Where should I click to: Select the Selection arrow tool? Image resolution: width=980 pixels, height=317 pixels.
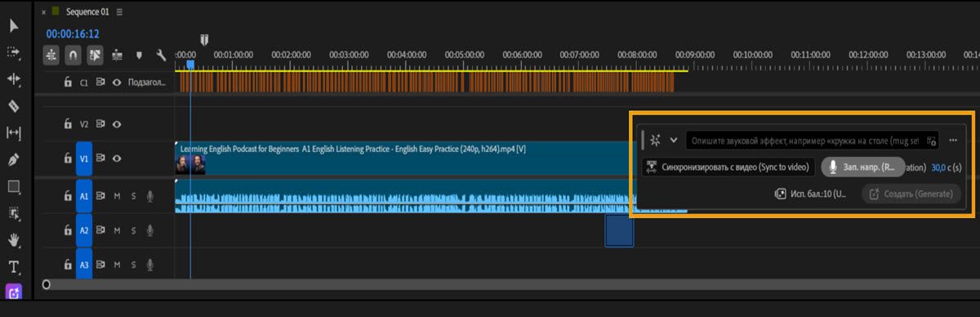14,26
